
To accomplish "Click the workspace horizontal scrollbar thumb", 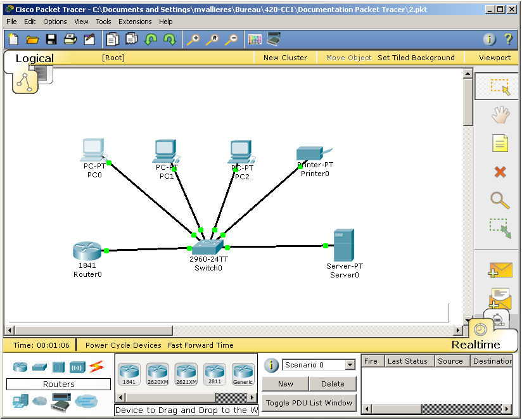I will (94, 331).
